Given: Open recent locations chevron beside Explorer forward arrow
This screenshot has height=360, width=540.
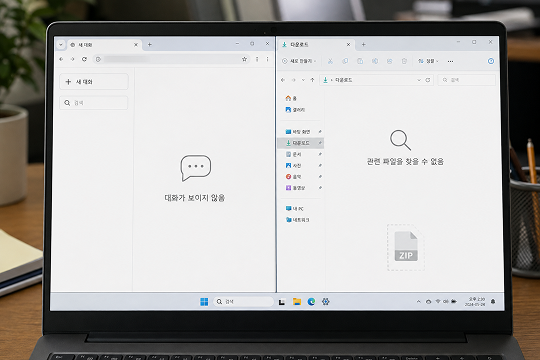Looking at the screenshot, I should coord(303,80).
